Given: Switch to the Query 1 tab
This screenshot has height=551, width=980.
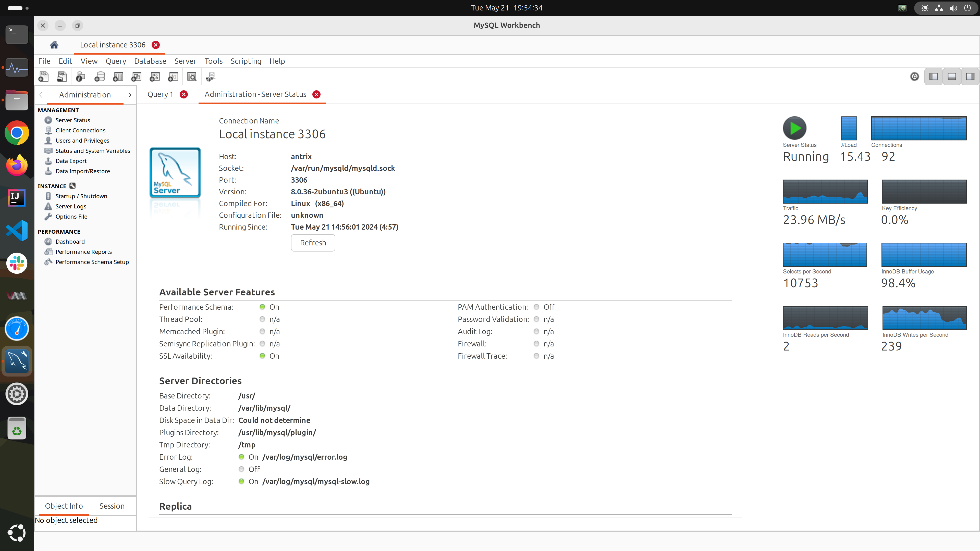Looking at the screenshot, I should point(160,94).
